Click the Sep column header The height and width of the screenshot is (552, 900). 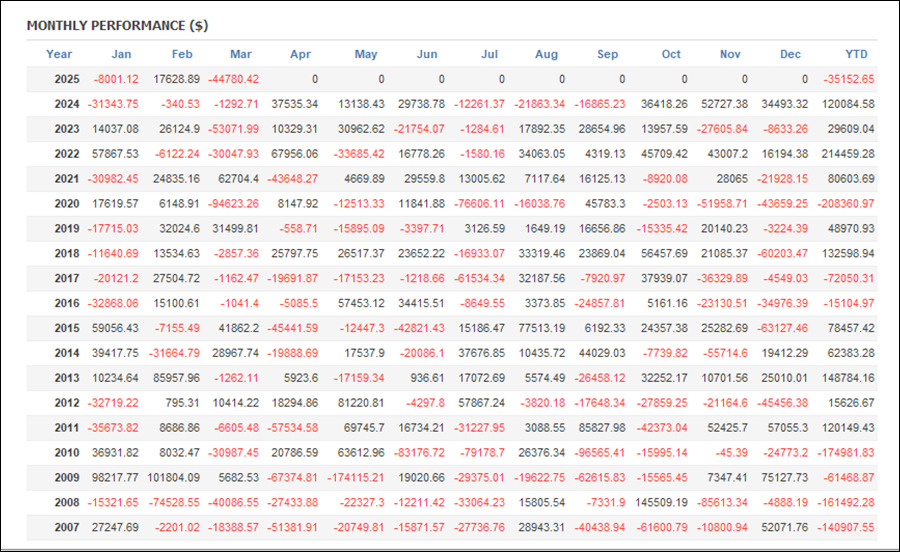point(607,54)
